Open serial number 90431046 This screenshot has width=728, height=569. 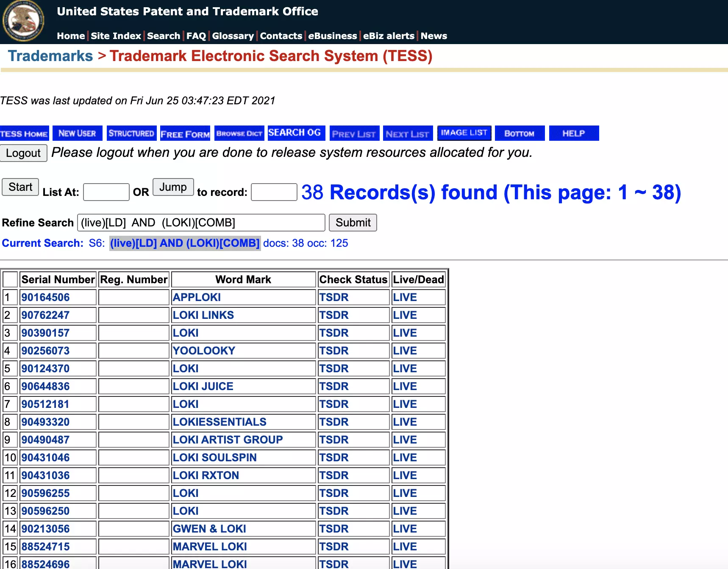click(x=45, y=457)
